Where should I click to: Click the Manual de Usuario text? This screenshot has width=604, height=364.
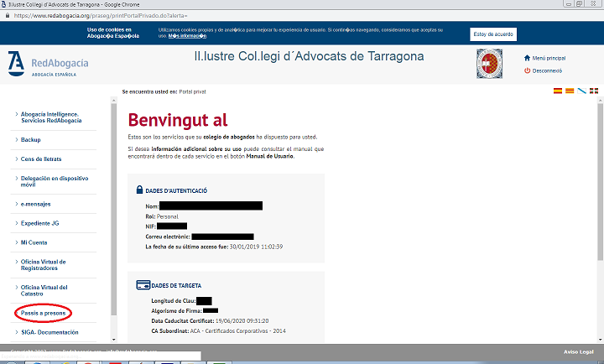(269, 156)
